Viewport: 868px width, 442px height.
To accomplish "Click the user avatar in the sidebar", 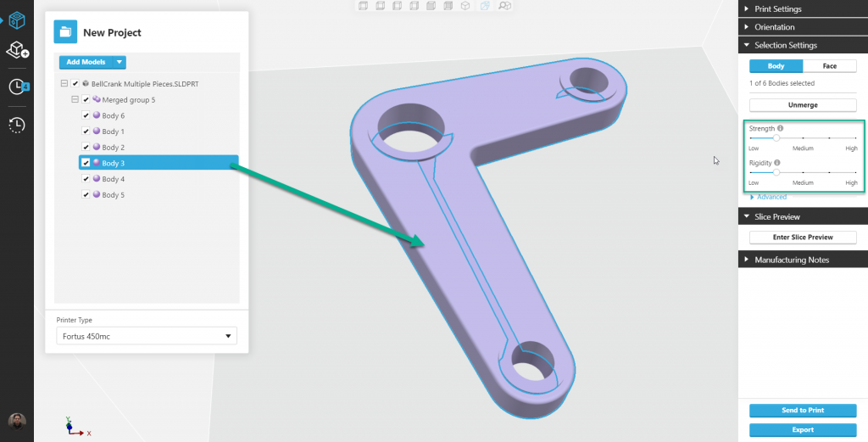I will click(17, 422).
